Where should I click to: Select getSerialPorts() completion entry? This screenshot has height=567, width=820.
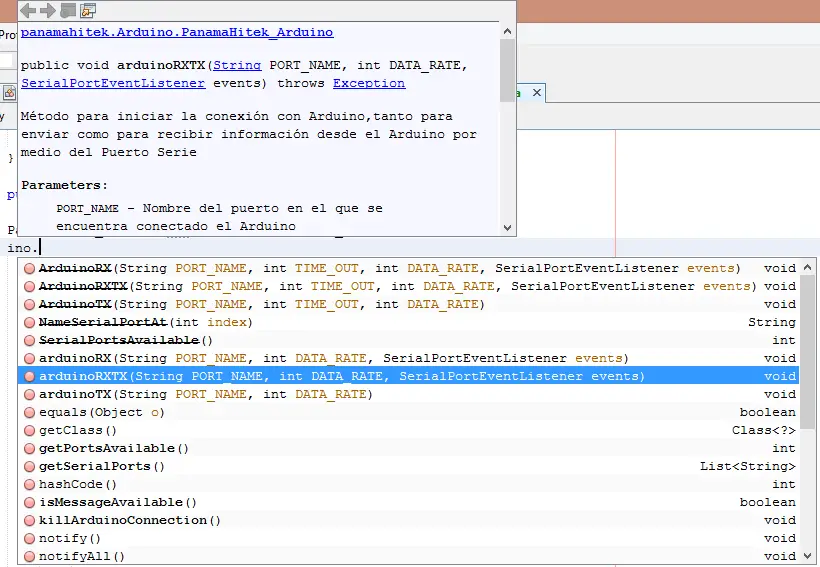408,466
